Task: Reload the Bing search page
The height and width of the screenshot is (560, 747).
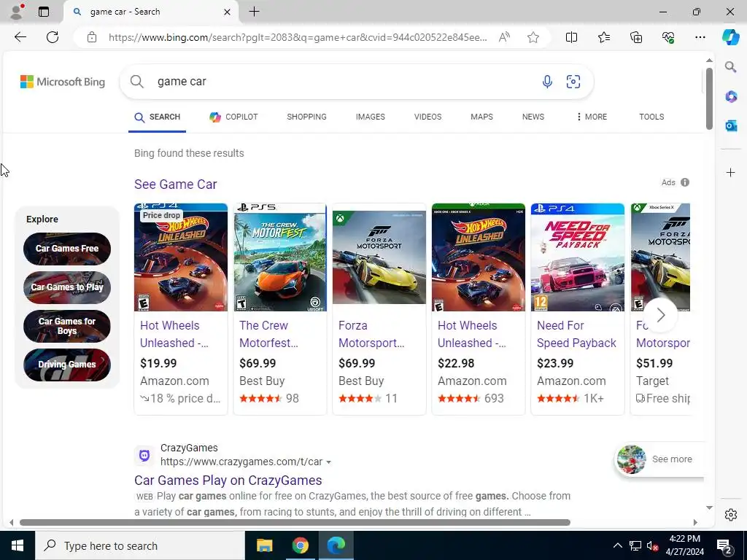Action: [53, 37]
